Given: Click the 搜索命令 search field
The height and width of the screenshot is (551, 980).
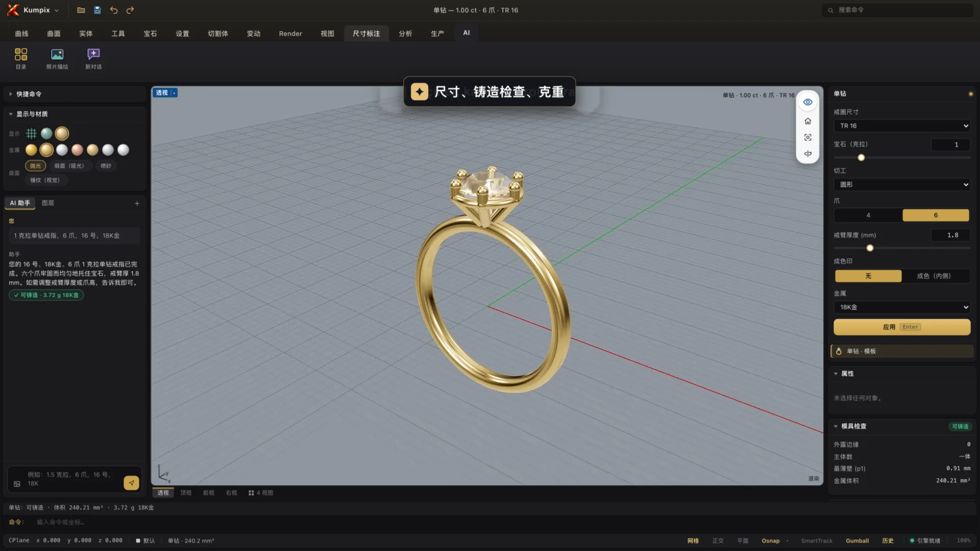Looking at the screenshot, I should click(x=897, y=10).
